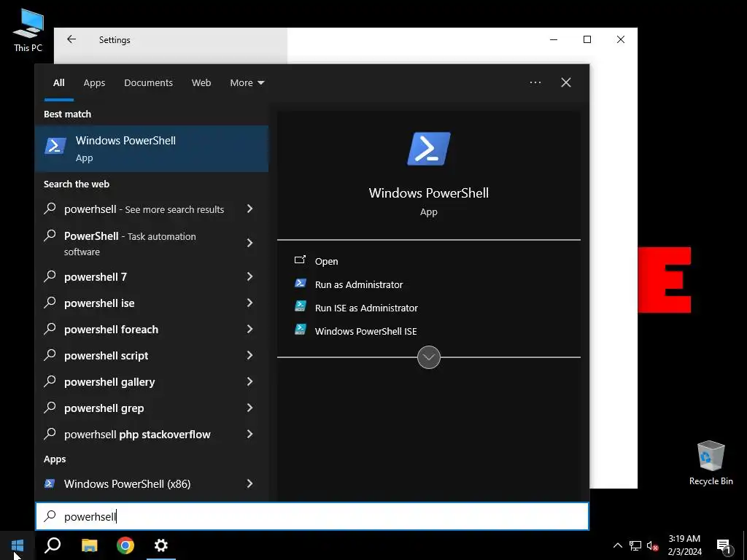Click the 'Best match' section heading

tap(67, 114)
